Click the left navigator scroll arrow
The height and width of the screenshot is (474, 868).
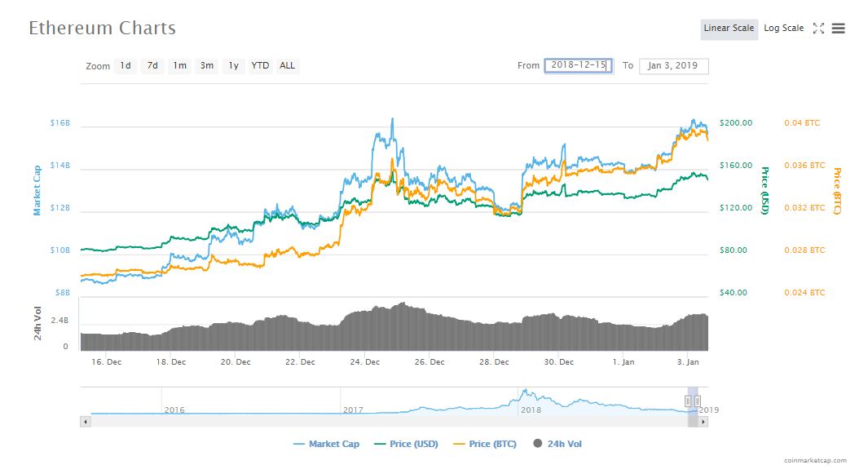[x=85, y=422]
